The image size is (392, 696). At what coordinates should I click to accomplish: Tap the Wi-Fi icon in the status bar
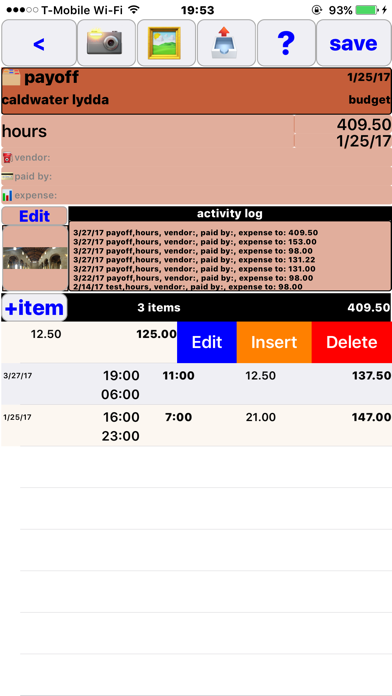tap(133, 9)
